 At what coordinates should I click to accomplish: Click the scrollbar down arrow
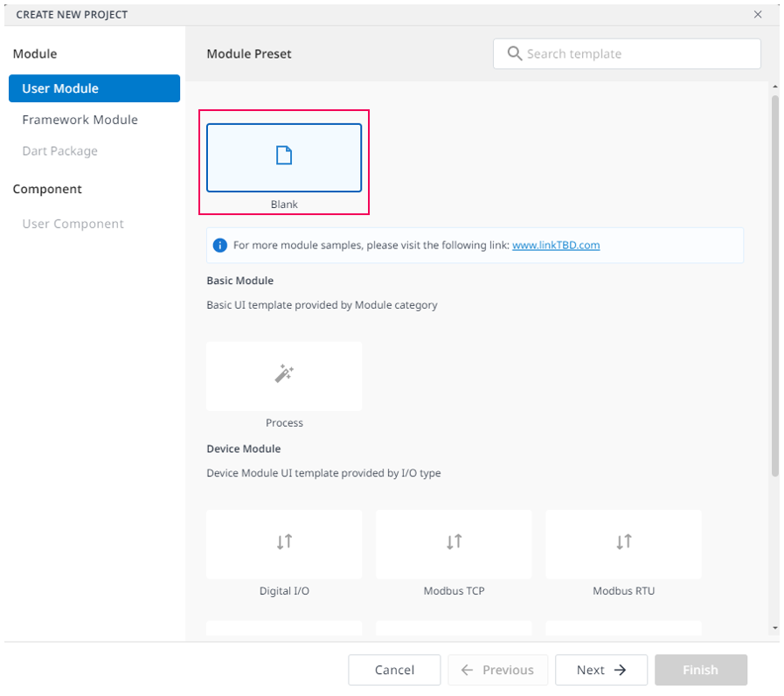(775, 628)
